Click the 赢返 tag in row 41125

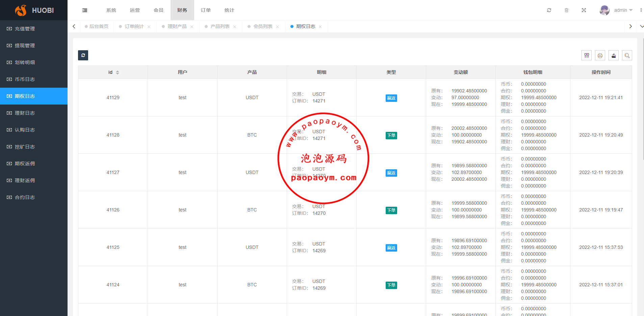click(x=391, y=248)
